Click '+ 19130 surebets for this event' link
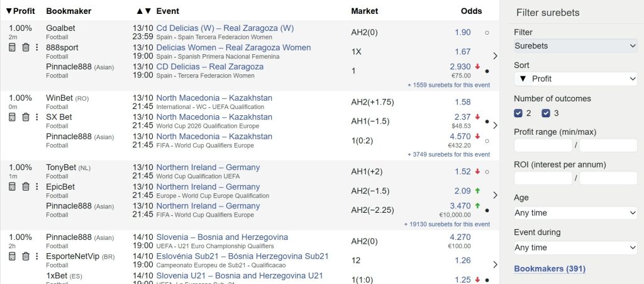 point(448,224)
